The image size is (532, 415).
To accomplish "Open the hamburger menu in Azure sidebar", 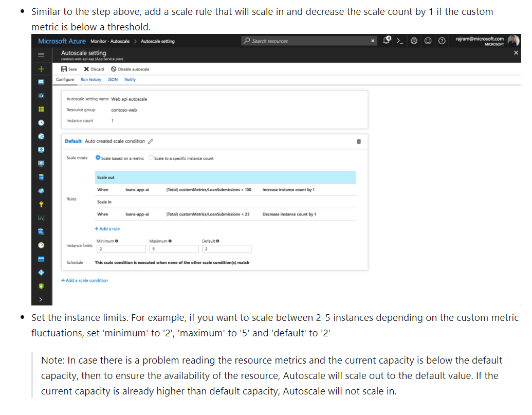I will [41, 55].
